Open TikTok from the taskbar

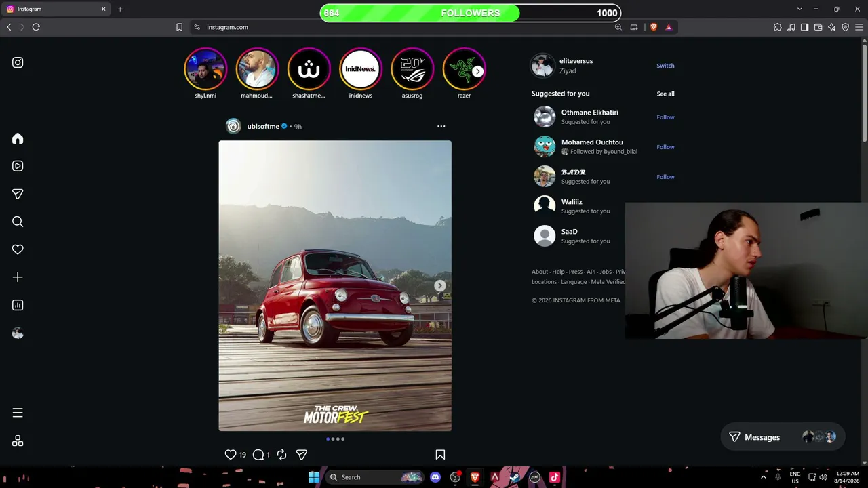click(x=554, y=477)
